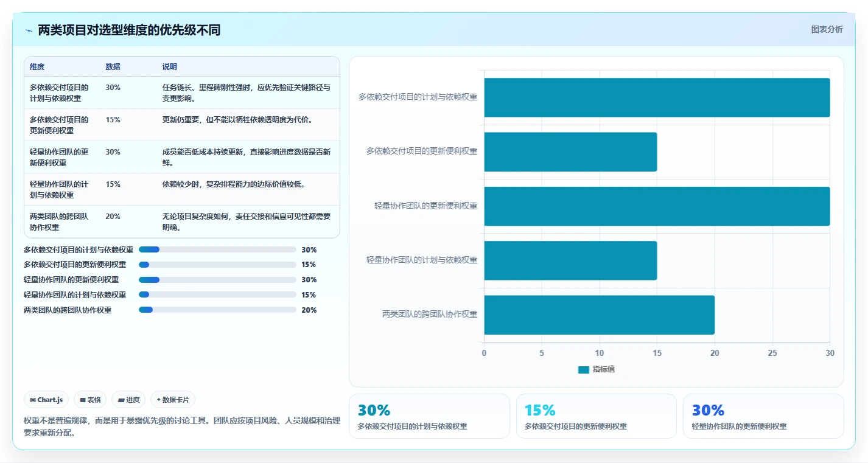The width and height of the screenshot is (868, 463).
Task: Click the 20% value beside the last progress bar
Action: click(309, 310)
